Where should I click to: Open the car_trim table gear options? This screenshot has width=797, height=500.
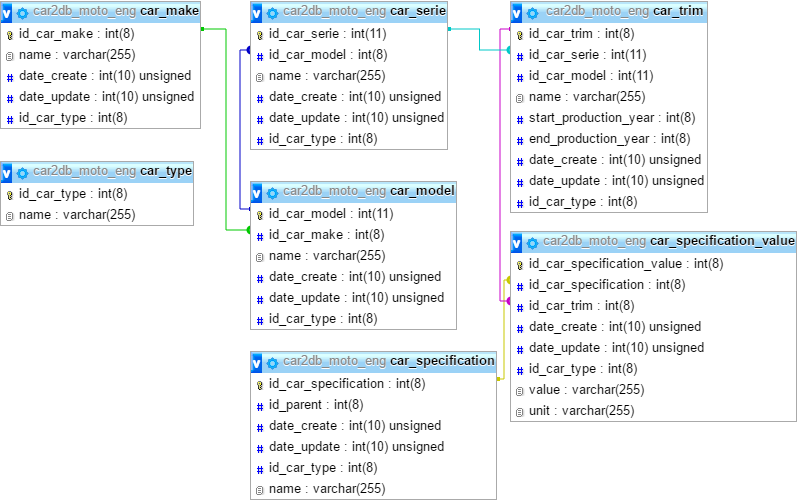(x=533, y=13)
